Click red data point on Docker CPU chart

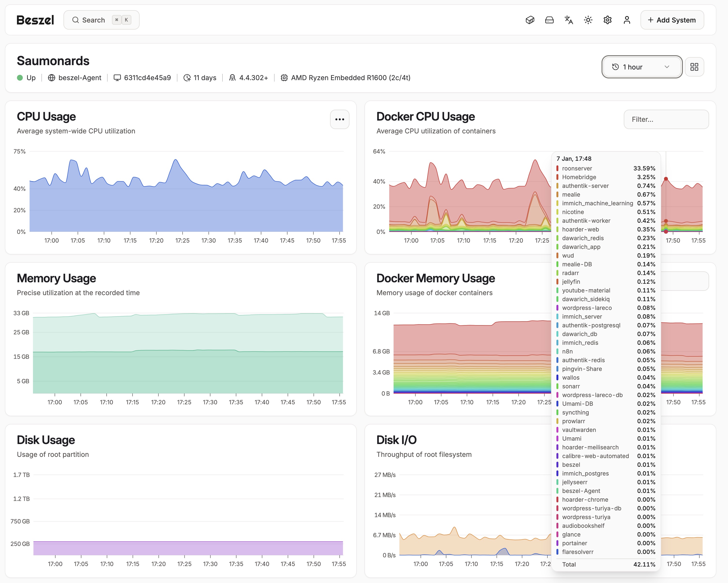click(x=665, y=179)
